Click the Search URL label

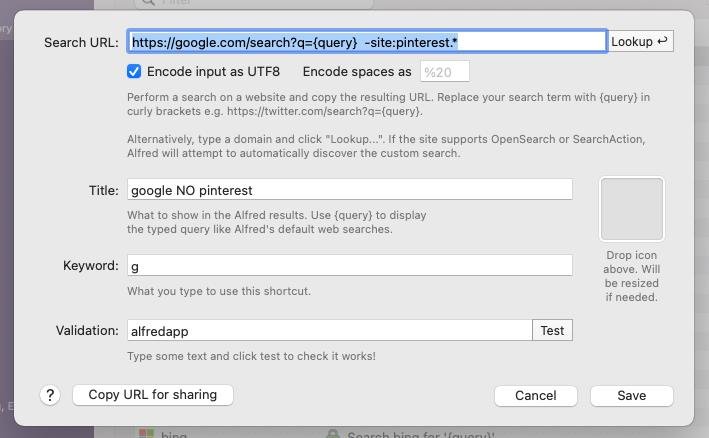click(81, 42)
